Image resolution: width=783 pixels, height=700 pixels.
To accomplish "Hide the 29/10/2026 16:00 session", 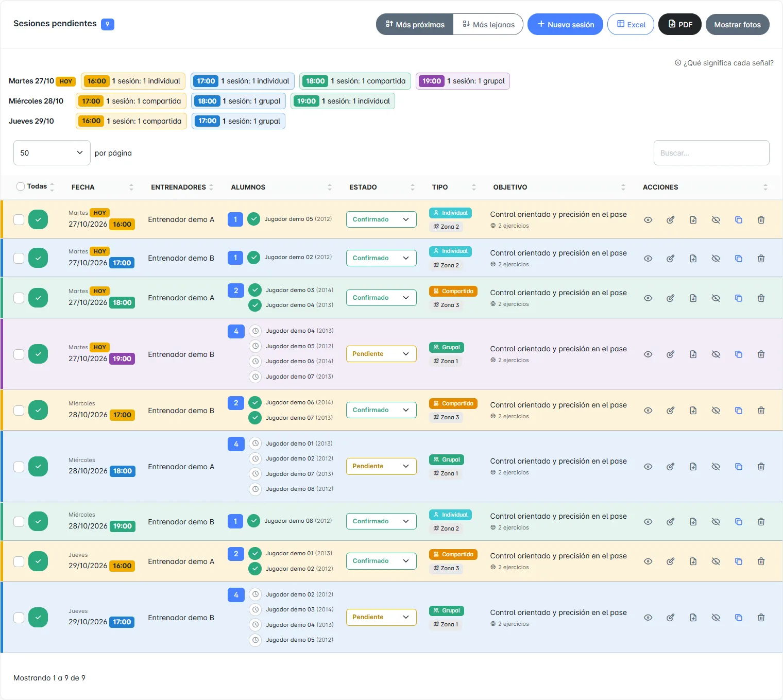I will (x=716, y=561).
